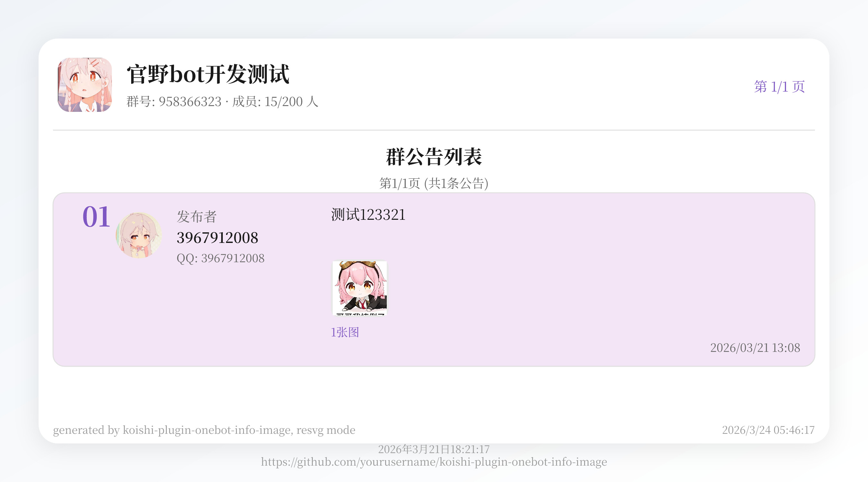The height and width of the screenshot is (482, 868).
Task: Click the generated by koishi-plugin footer text
Action: tap(204, 430)
